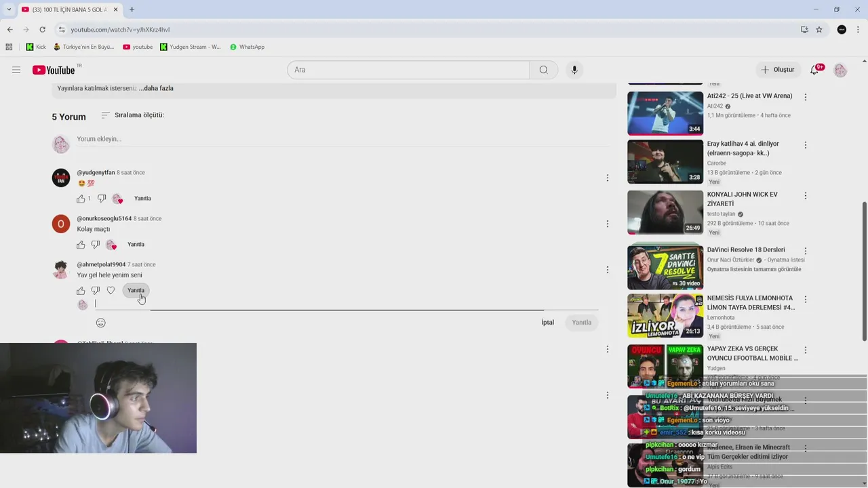Screen dimensions: 868x488
Task: Like the comment by @onurkoseoglu5164
Action: pos(81,245)
